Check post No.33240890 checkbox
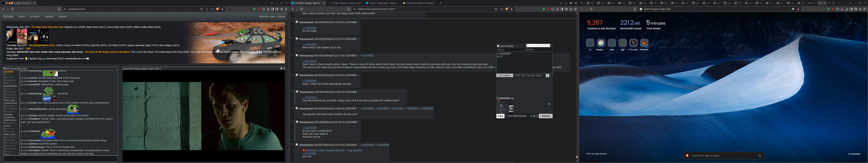The width and height of the screenshot is (868, 163). click(297, 22)
